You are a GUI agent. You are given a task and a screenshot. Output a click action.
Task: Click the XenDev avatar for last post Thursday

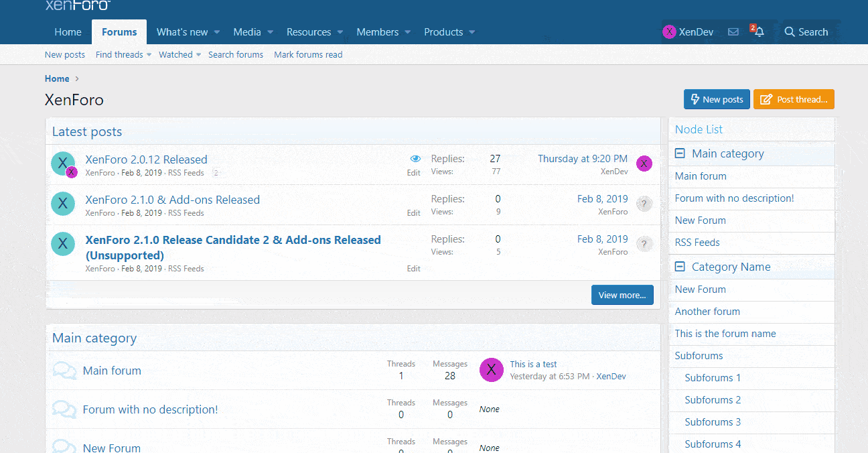[x=644, y=164]
